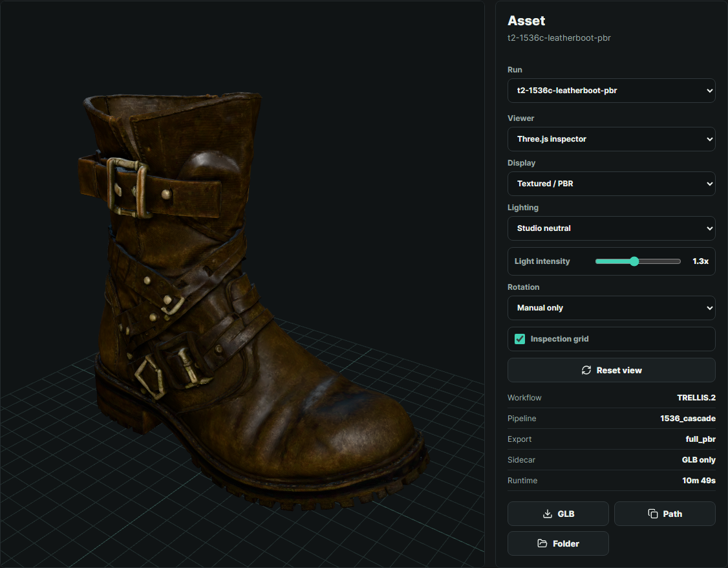Click the copy icon next to Path
This screenshot has height=568, width=728.
tap(653, 514)
